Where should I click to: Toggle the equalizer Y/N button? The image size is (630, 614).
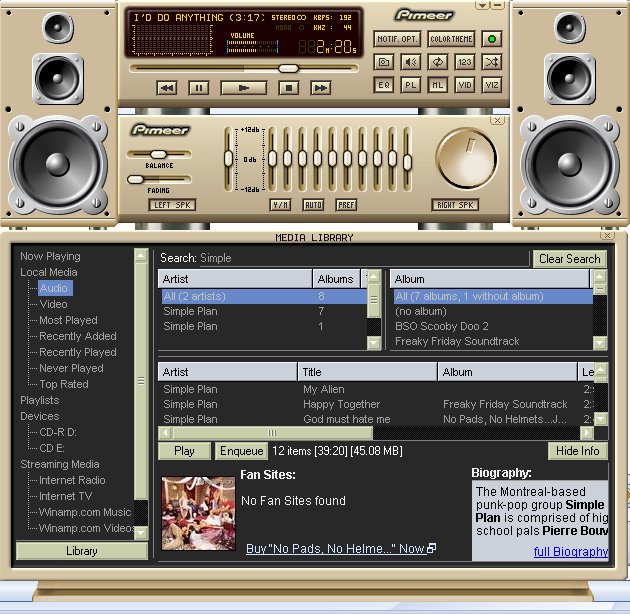pyautogui.click(x=280, y=205)
